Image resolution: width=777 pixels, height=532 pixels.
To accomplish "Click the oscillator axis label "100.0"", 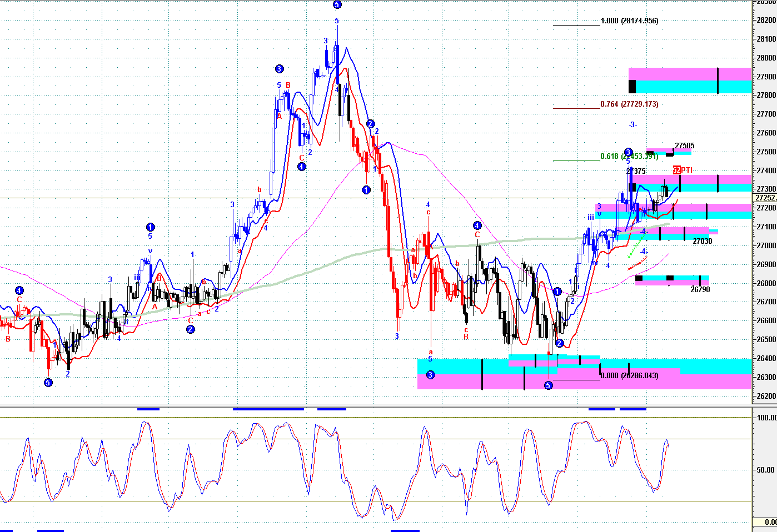I will pyautogui.click(x=766, y=418).
